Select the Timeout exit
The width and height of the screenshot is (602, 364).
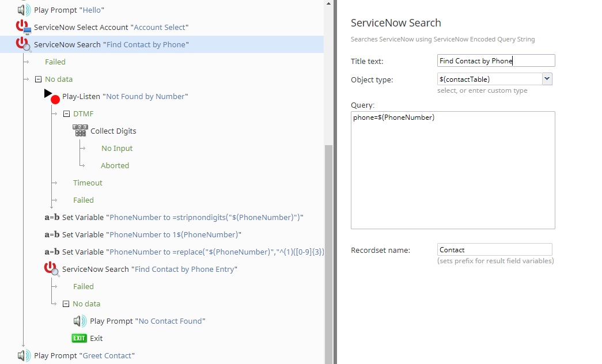pyautogui.click(x=88, y=183)
